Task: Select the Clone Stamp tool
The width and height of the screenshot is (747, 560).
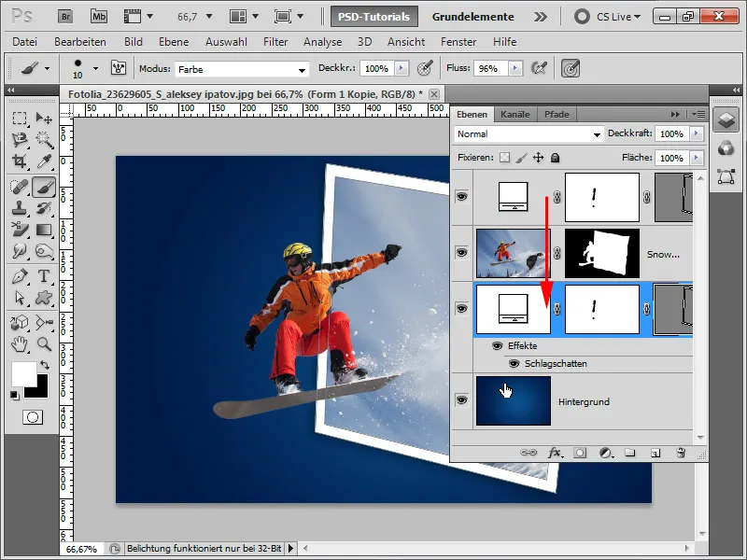Action: click(20, 208)
